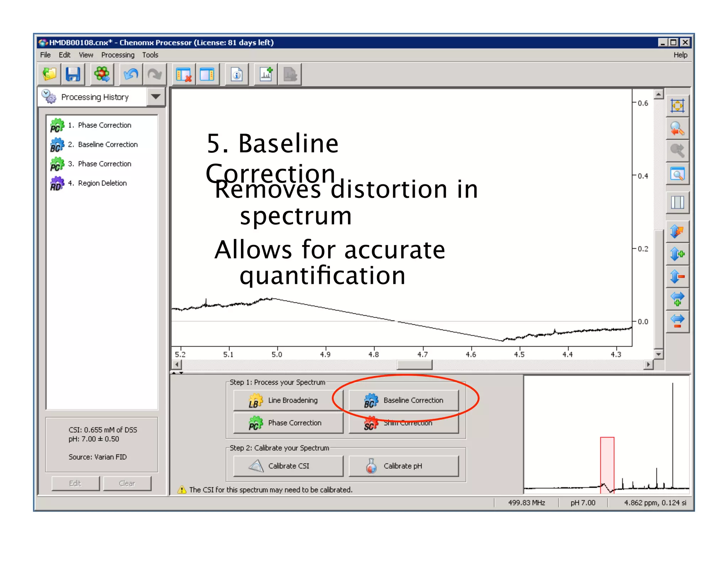
Task: Click the greyed magnifier zoom icon
Action: 678,151
